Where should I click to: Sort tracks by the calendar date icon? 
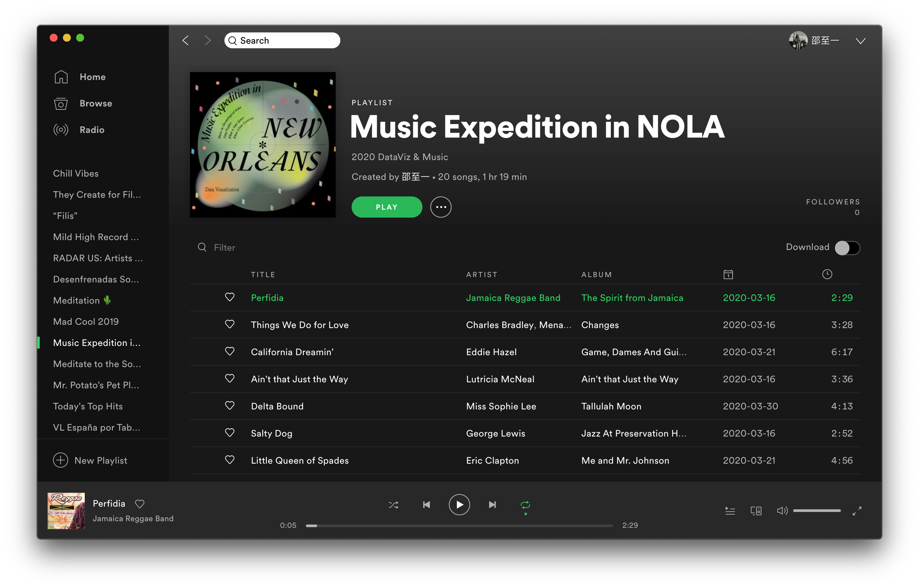click(x=728, y=274)
